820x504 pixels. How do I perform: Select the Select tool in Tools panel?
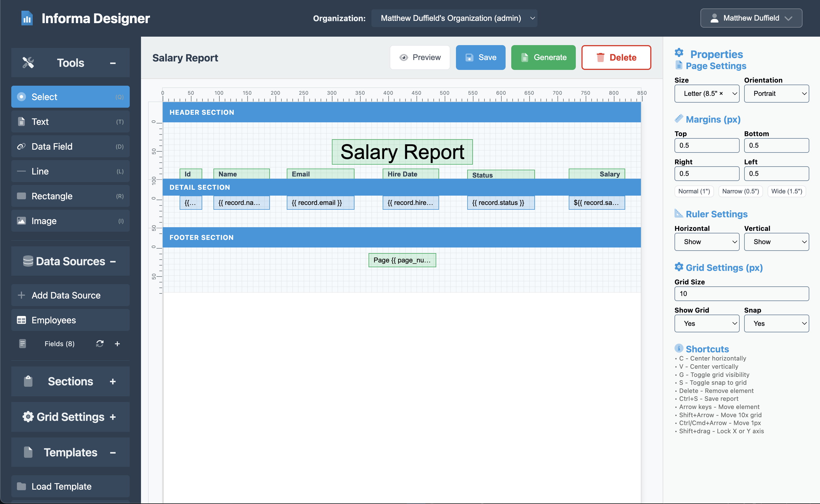tap(70, 97)
